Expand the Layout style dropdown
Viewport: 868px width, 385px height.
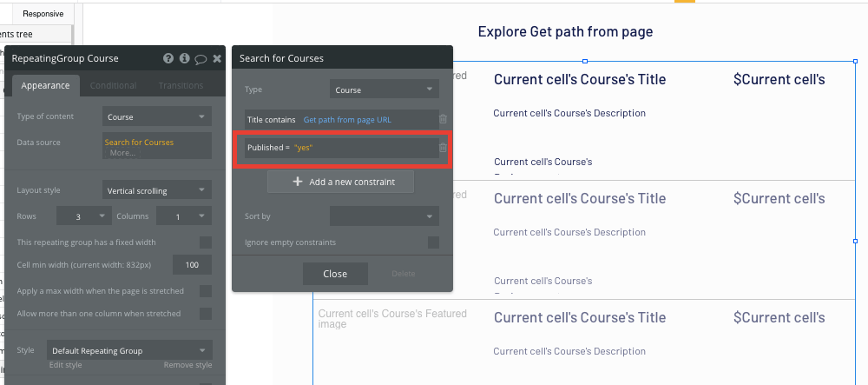coord(156,190)
